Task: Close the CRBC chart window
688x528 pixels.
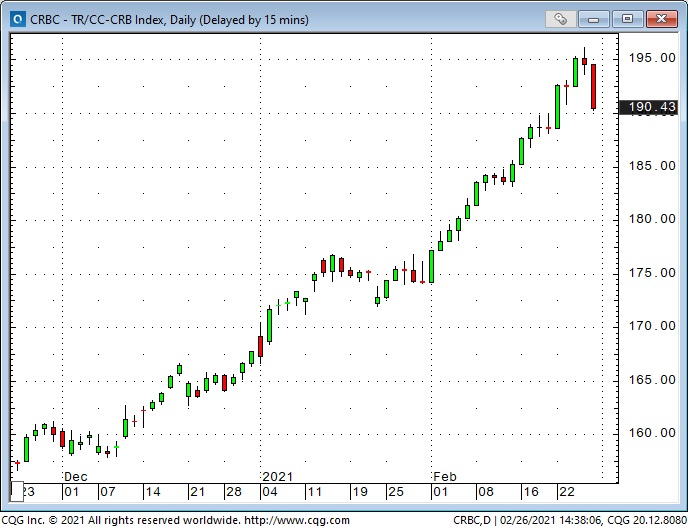Action: click(x=661, y=19)
